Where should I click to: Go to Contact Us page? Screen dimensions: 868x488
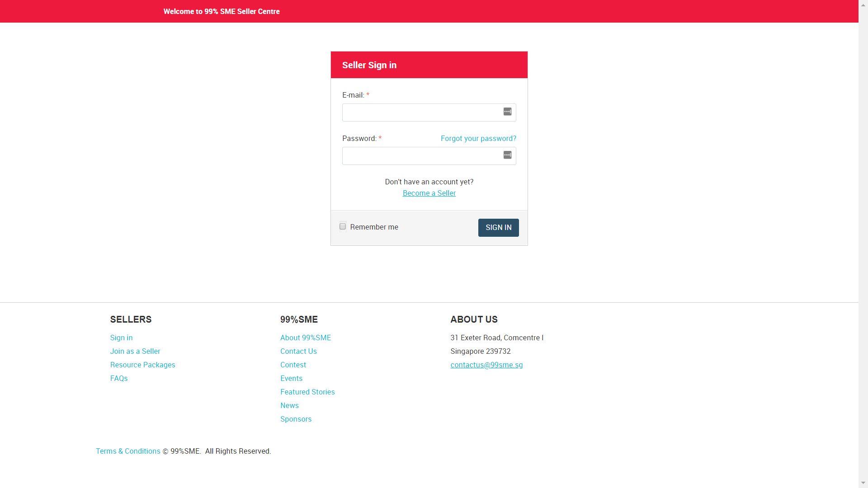click(298, 351)
